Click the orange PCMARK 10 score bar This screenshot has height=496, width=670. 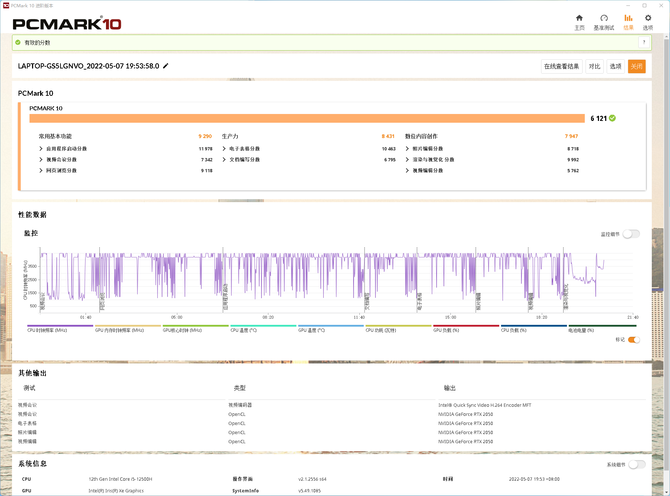click(x=307, y=118)
